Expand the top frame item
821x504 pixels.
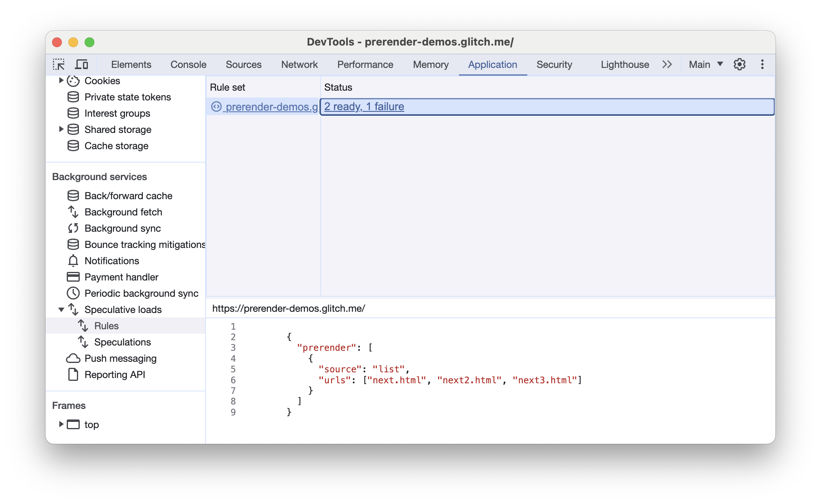tap(60, 424)
